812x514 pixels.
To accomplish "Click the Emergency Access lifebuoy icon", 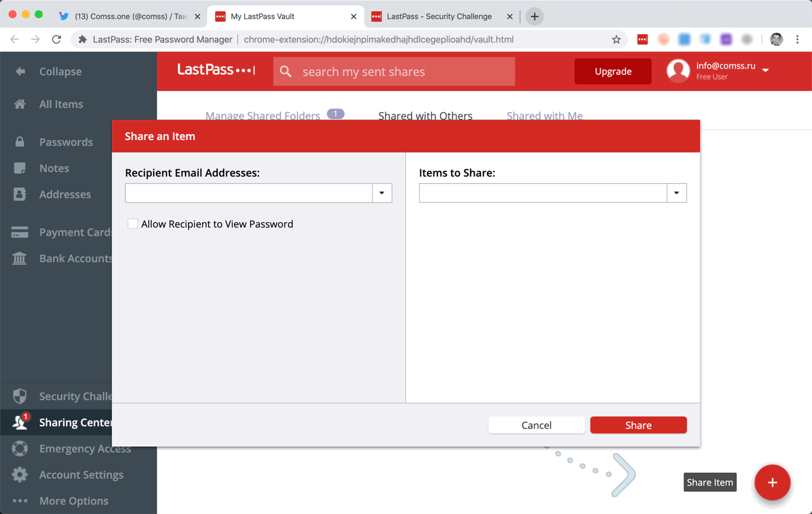I will pyautogui.click(x=20, y=449).
